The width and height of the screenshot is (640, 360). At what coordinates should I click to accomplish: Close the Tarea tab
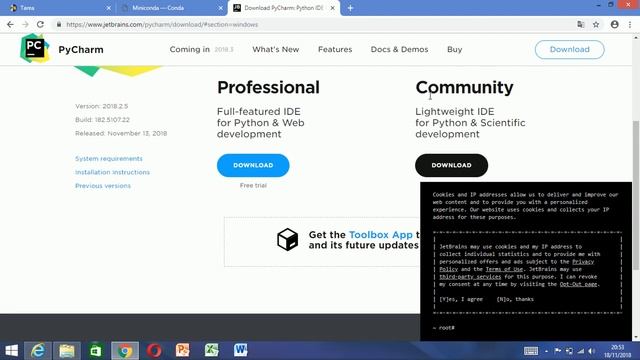(x=109, y=8)
